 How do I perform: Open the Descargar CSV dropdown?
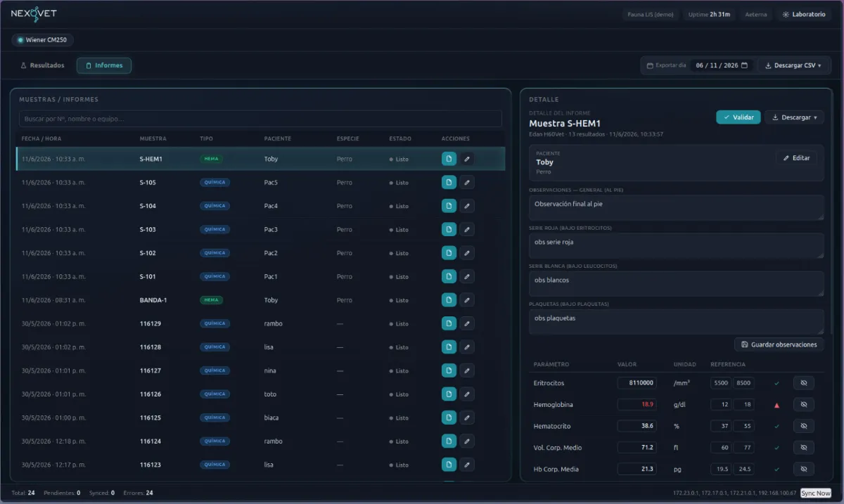(x=794, y=65)
